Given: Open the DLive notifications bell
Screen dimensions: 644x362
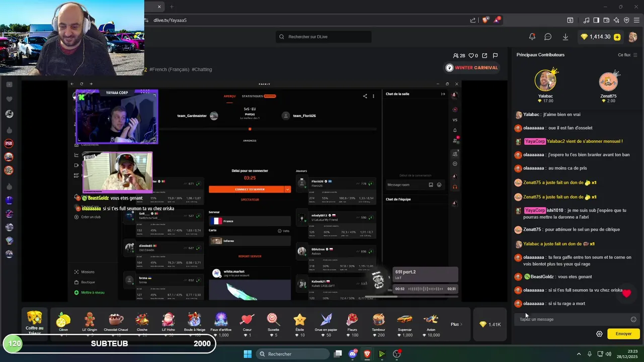Looking at the screenshot, I should click(532, 37).
